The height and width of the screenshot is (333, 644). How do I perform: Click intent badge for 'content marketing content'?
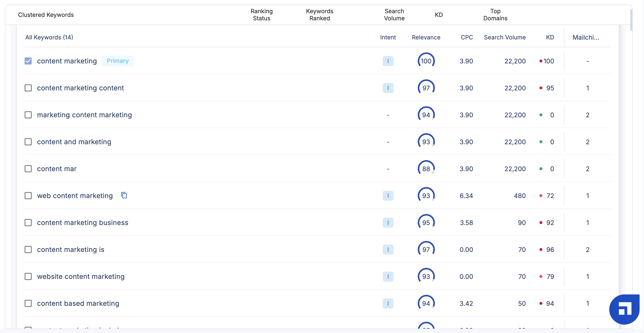(x=388, y=88)
